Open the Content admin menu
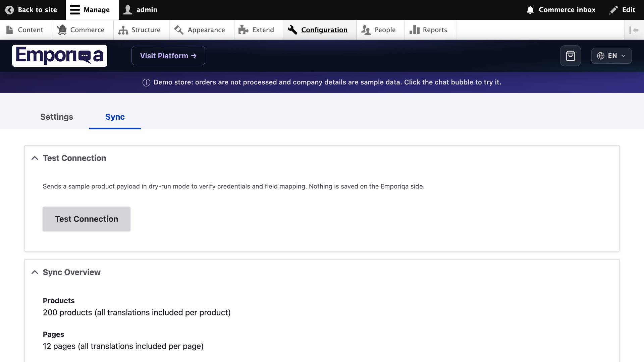This screenshot has height=362, width=644. (26, 30)
